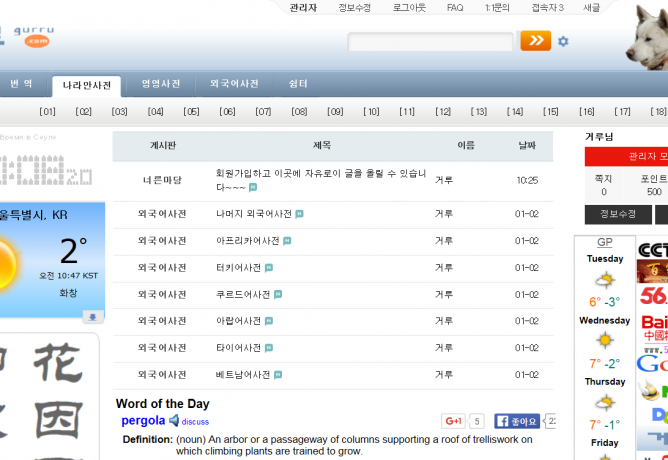This screenshot has height=460, width=668.
Task: Open the post 쿠르드어사전
Action: click(x=243, y=294)
